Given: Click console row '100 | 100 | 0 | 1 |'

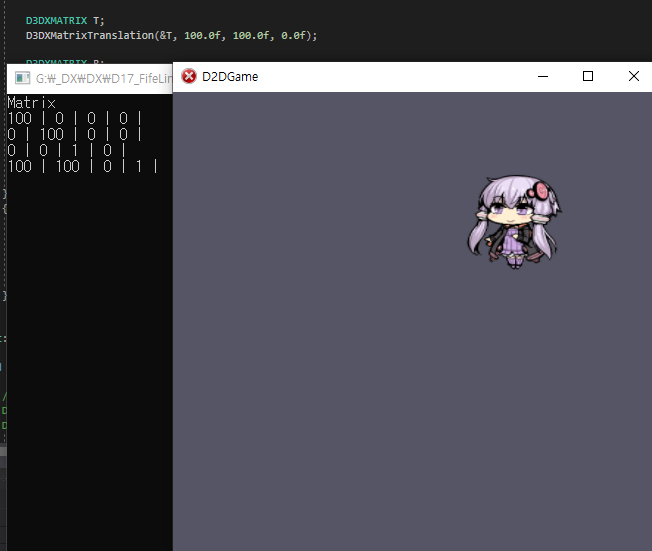Looking at the screenshot, I should pos(83,166).
